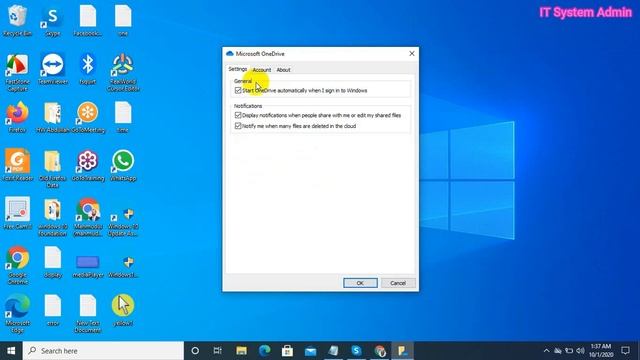The height and width of the screenshot is (360, 640).
Task: Toggle Start OneDrive automatically when I sign in
Action: (x=238, y=90)
